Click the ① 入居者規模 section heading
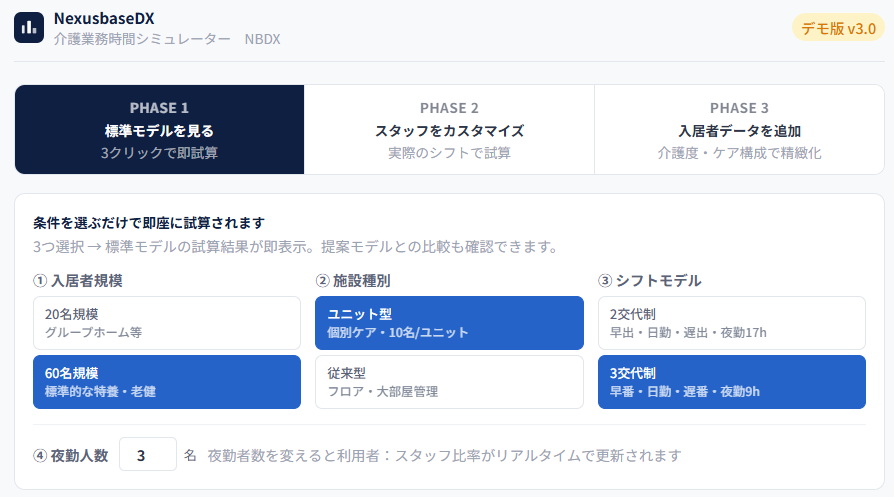This screenshot has width=894, height=497. [x=78, y=281]
